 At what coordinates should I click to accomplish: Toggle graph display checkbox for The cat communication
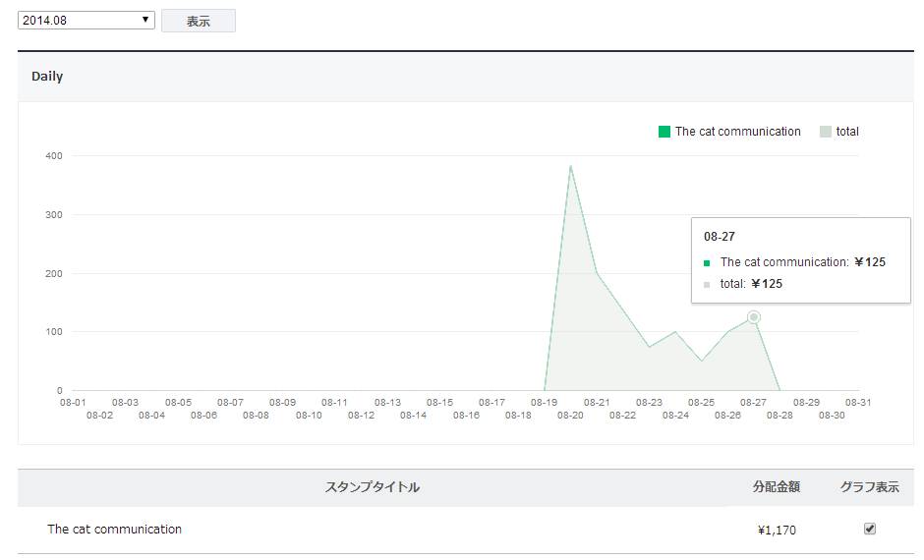869,529
